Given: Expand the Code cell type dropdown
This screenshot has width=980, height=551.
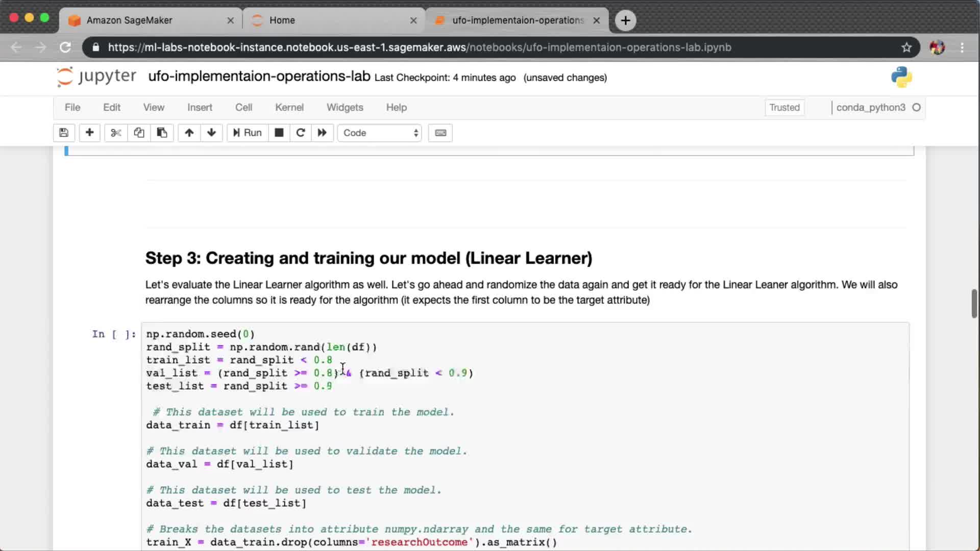Looking at the screenshot, I should [x=380, y=133].
